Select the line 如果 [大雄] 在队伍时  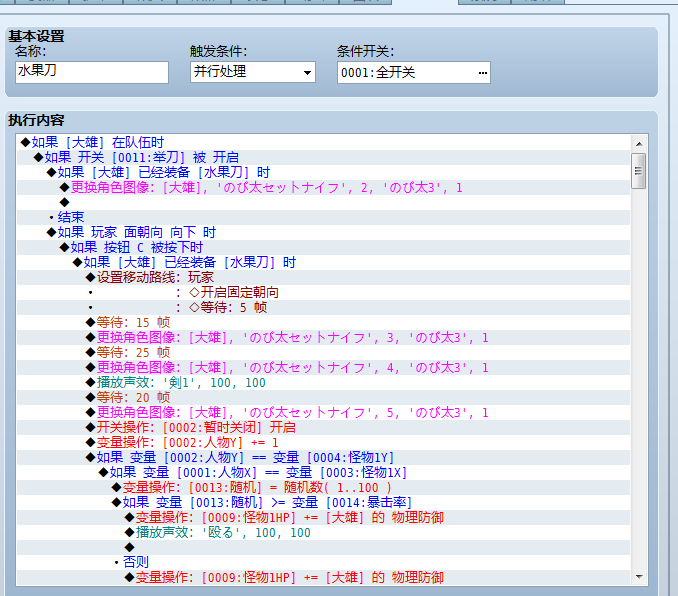tap(323, 142)
